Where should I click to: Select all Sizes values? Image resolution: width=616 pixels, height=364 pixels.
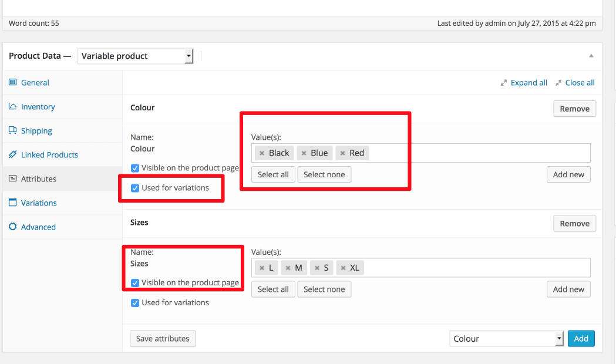[273, 289]
